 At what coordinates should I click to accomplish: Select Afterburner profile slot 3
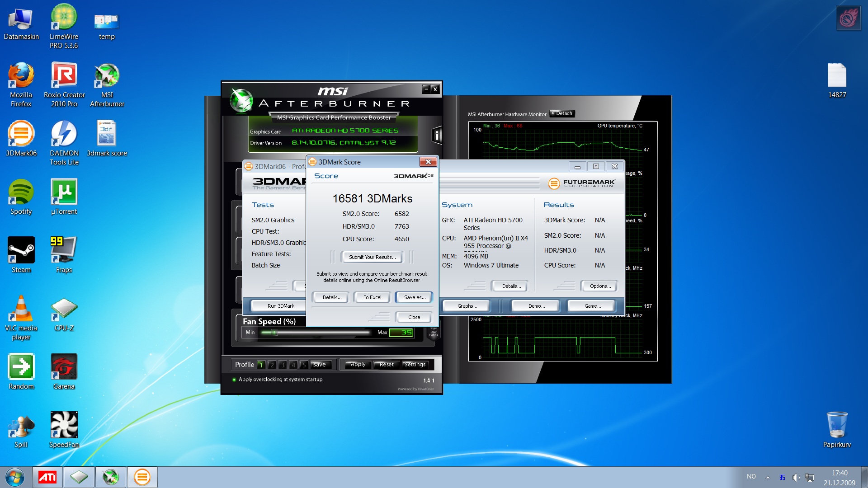click(283, 365)
